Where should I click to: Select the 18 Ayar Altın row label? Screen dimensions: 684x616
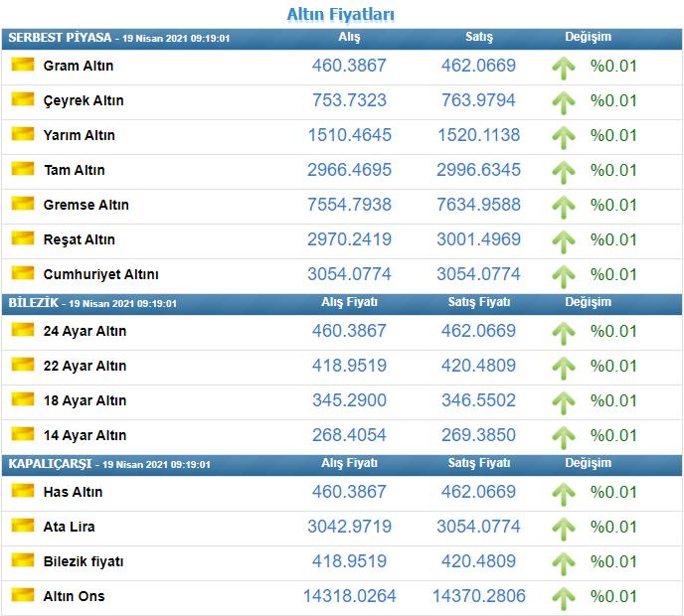pos(85,400)
